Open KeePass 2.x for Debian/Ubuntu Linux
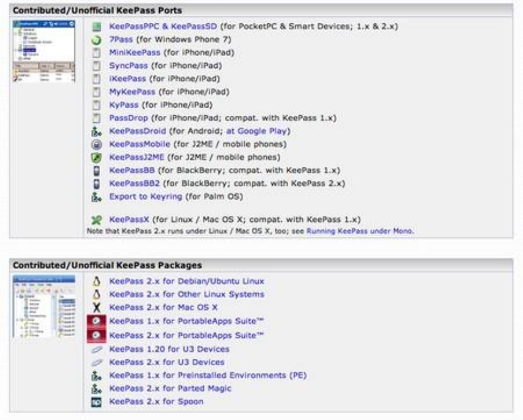The height and width of the screenshot is (420, 523). [187, 281]
